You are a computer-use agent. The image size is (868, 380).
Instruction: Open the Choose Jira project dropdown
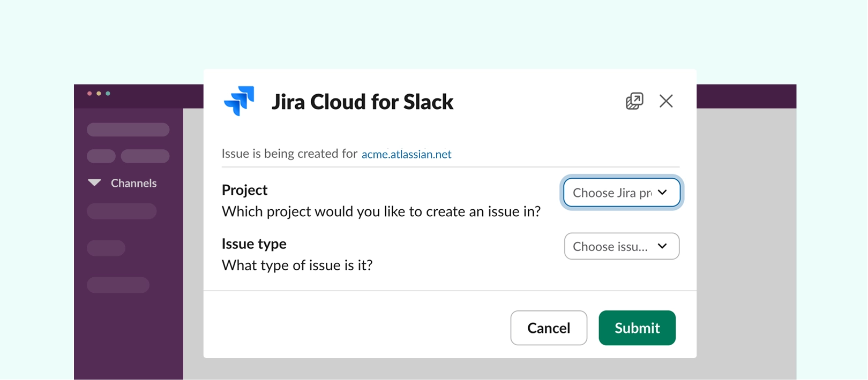pyautogui.click(x=622, y=192)
